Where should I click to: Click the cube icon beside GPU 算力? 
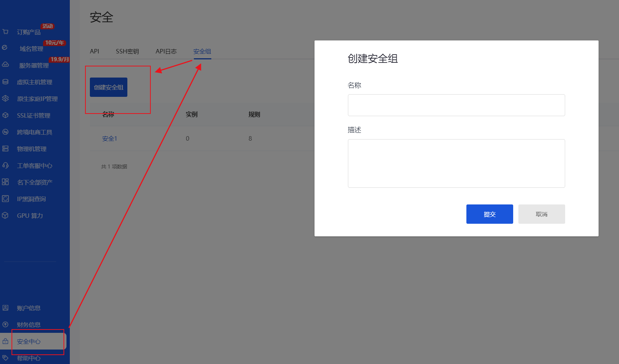tap(5, 215)
